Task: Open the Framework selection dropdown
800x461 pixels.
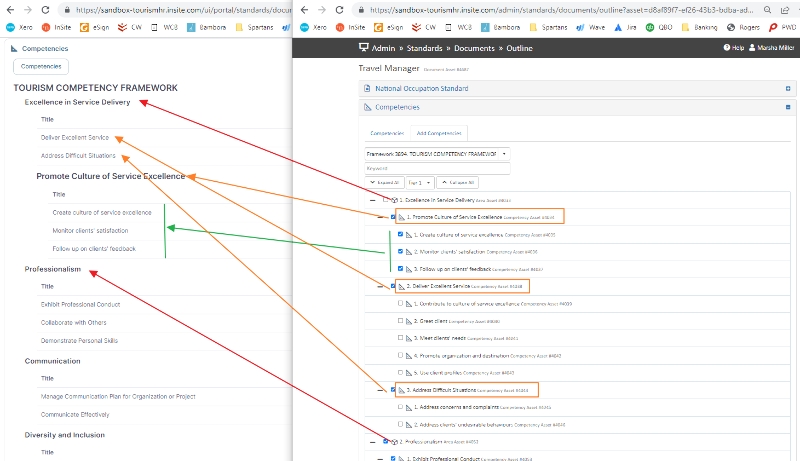Action: click(x=438, y=154)
